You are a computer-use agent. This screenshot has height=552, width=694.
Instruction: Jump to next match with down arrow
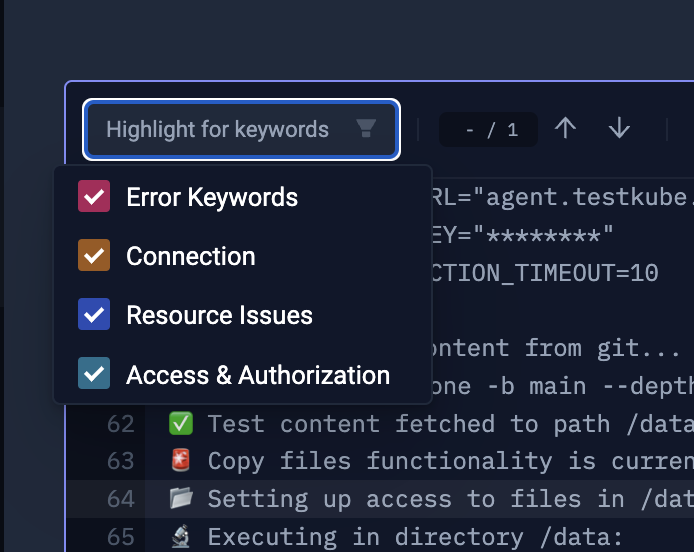(x=619, y=129)
